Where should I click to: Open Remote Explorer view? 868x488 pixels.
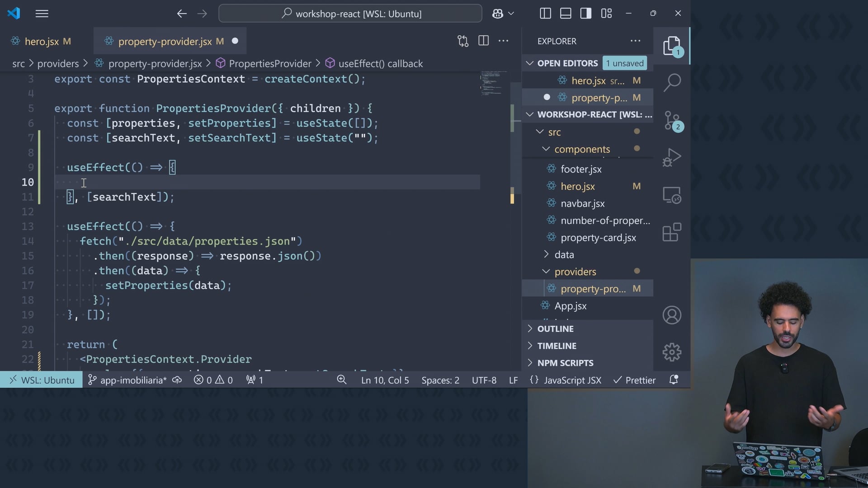coord(672,195)
